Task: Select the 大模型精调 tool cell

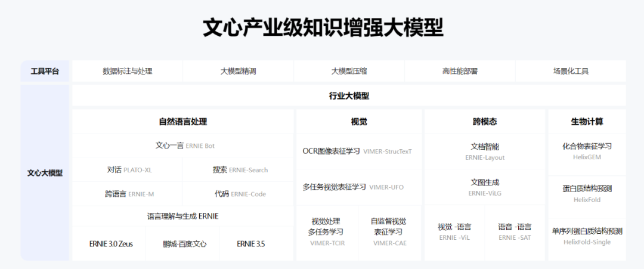Action: point(238,71)
